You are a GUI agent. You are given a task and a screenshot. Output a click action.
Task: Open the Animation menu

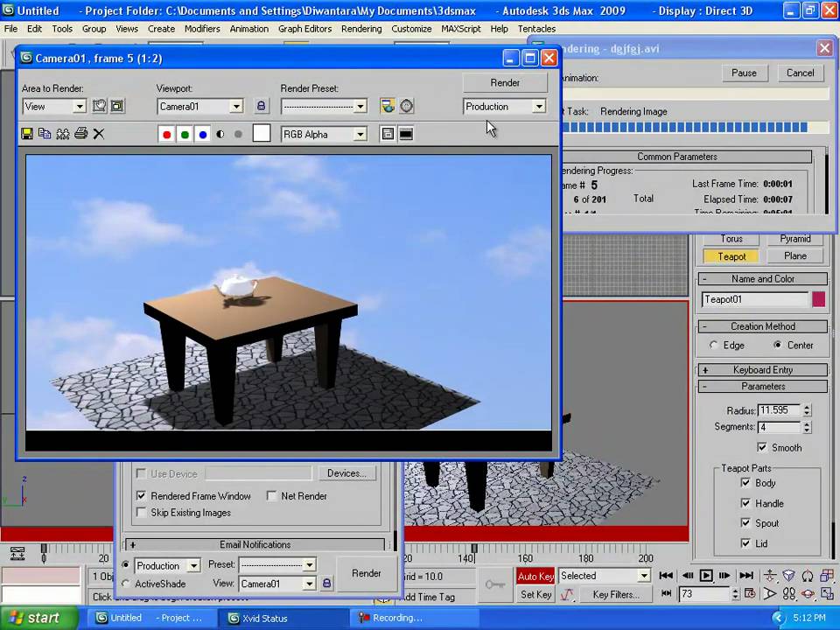[249, 29]
